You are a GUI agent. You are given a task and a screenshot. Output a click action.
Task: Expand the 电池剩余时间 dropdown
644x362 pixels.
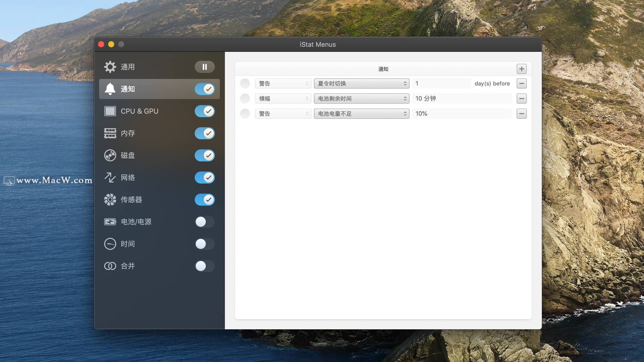tap(361, 99)
